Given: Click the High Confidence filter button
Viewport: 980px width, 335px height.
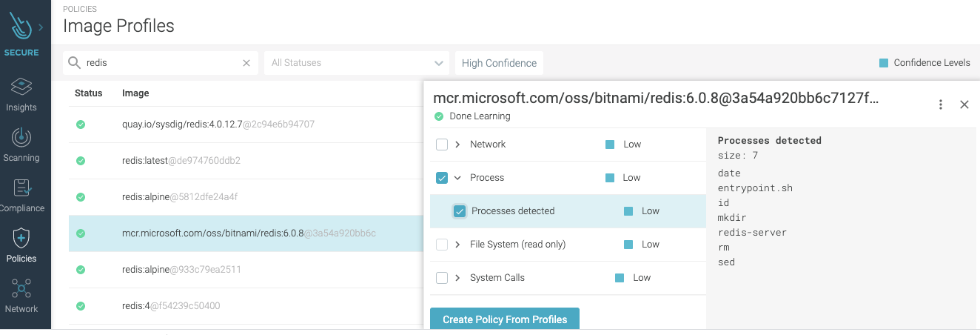Looking at the screenshot, I should 499,63.
